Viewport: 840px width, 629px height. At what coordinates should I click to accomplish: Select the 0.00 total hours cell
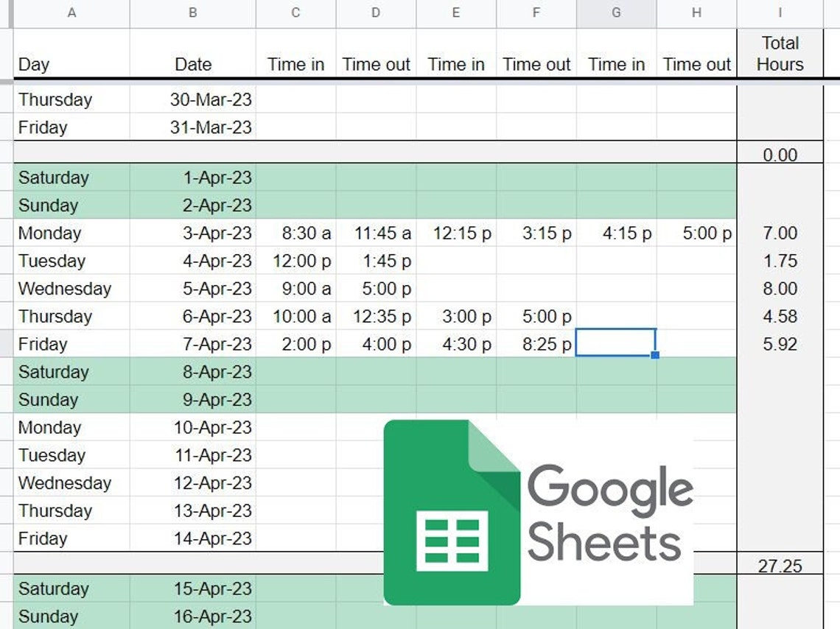pos(780,152)
